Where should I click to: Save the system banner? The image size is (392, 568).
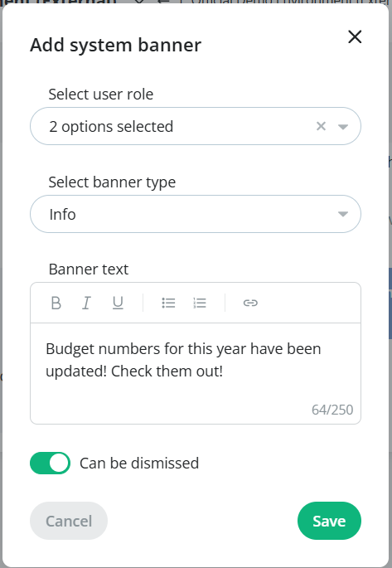[x=329, y=521]
